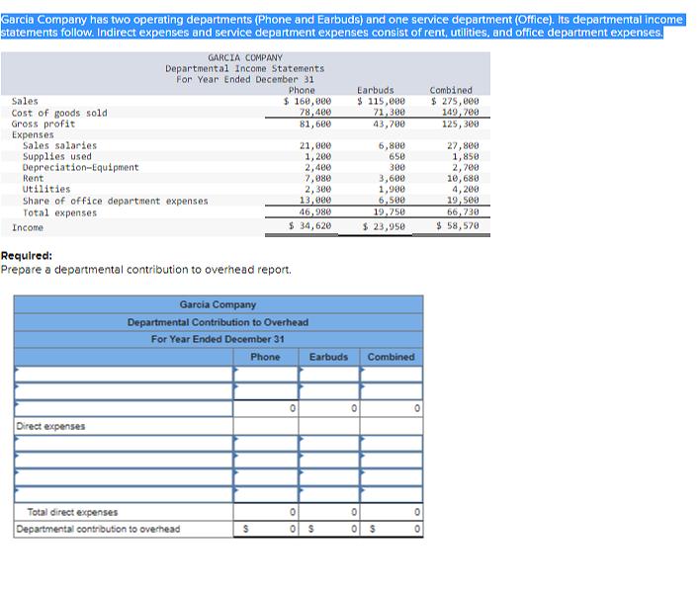
Task: Click the Earbuds field in the first row under Direct expenses
Action: pos(329,443)
